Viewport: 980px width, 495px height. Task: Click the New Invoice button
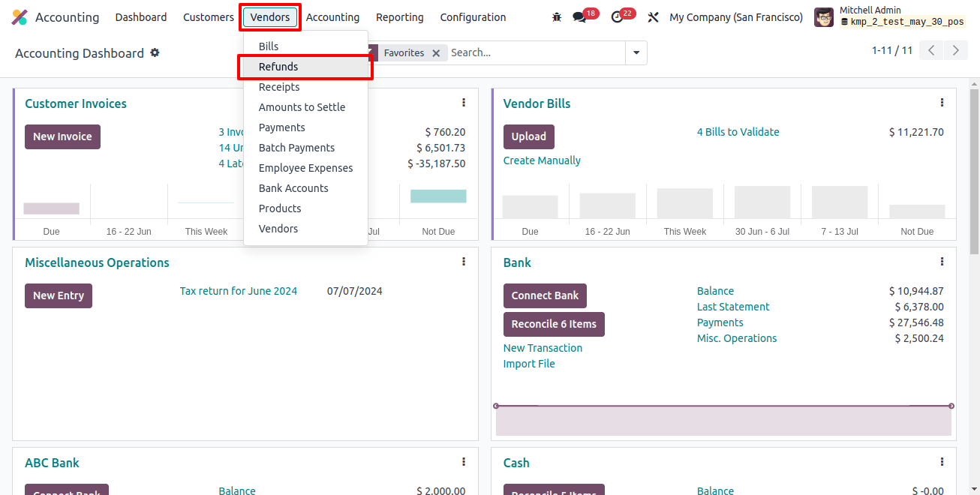62,136
